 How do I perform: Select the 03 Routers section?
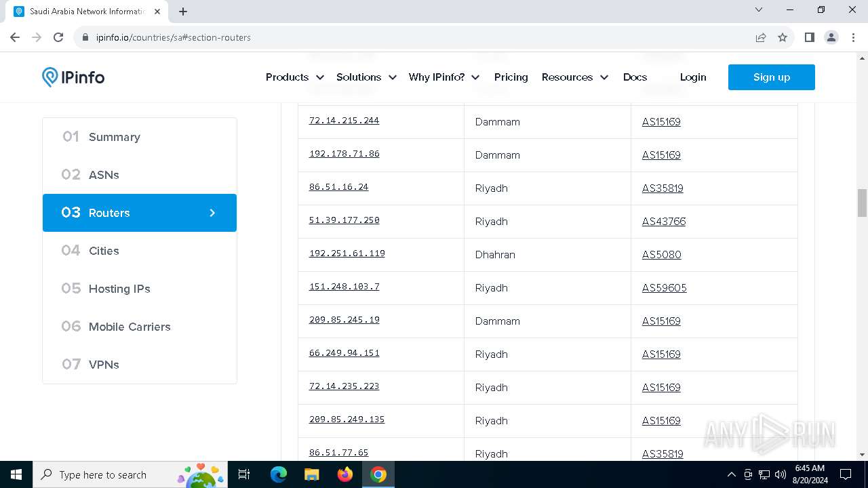coord(140,213)
